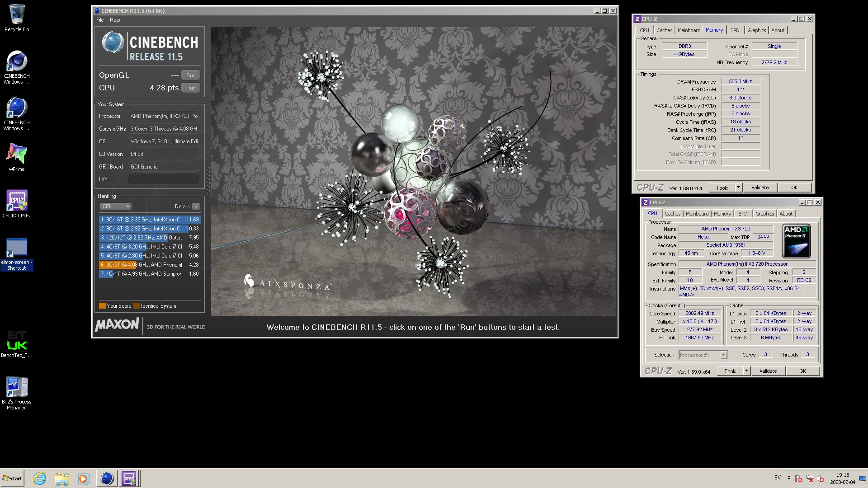
Task: Select ranking row 5 Core i7 5.06
Action: pyautogui.click(x=150, y=256)
